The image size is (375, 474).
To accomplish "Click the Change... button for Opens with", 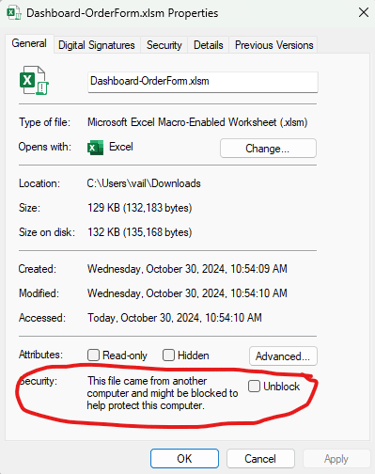I will 268,148.
